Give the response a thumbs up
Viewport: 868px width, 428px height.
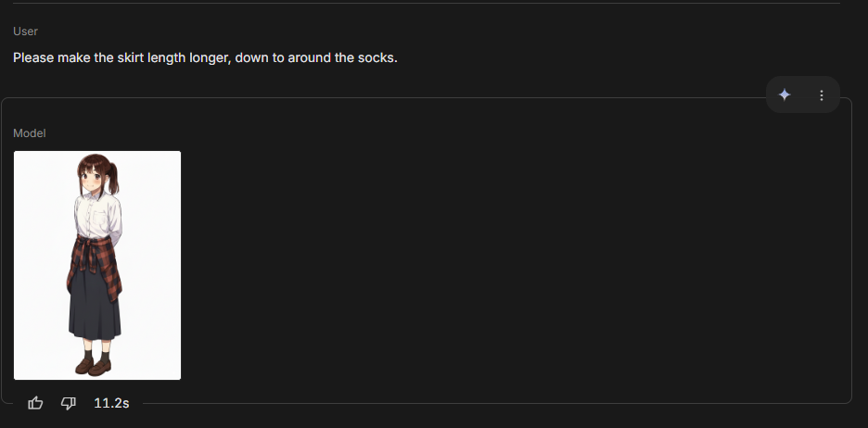[36, 403]
